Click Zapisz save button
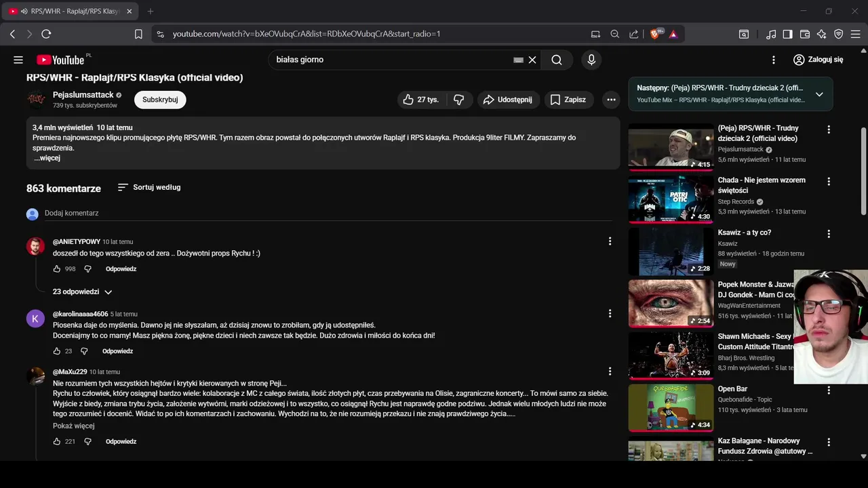 pos(568,100)
